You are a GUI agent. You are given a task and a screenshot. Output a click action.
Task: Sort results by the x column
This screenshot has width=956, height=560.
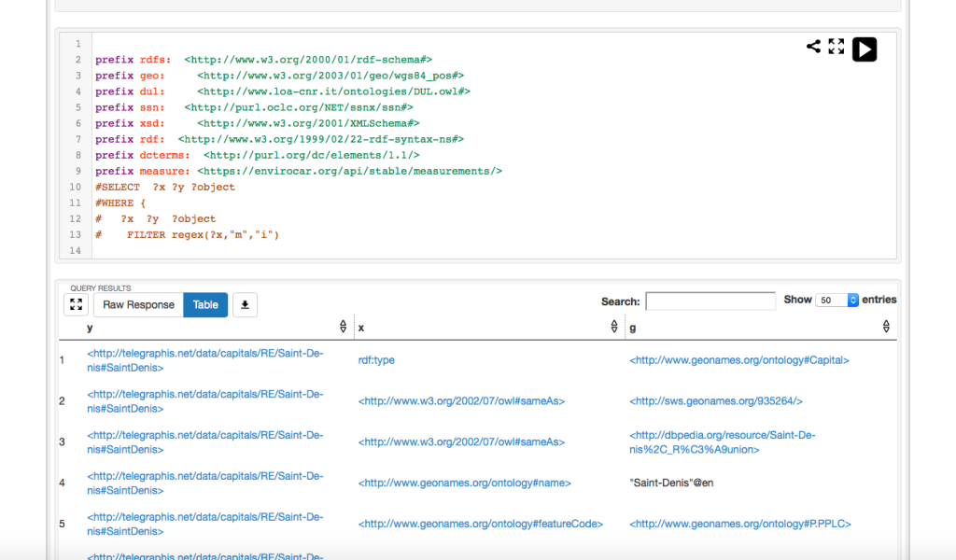tap(613, 326)
